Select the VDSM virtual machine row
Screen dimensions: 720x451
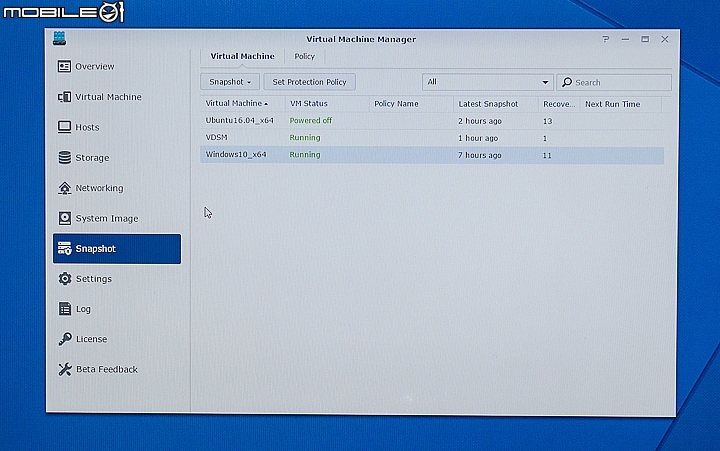(x=432, y=138)
